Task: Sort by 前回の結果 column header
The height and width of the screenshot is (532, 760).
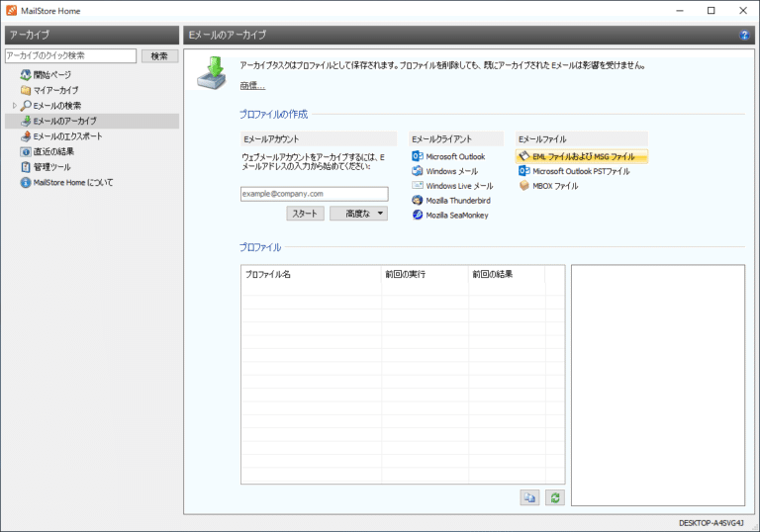Action: [507, 274]
